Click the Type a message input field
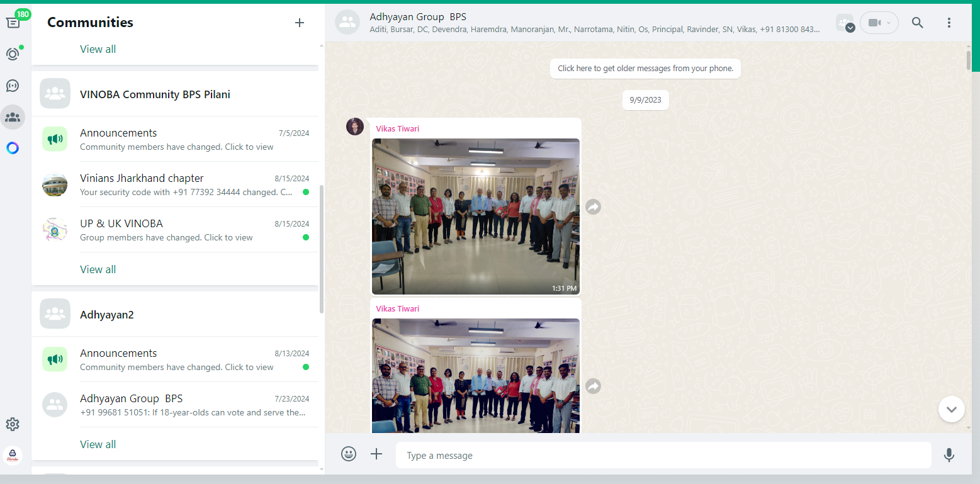Screen dimensions: 980x484 point(663,455)
